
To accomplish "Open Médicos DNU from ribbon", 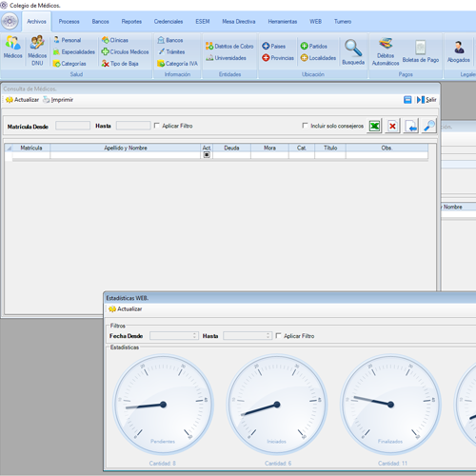I will tap(37, 50).
